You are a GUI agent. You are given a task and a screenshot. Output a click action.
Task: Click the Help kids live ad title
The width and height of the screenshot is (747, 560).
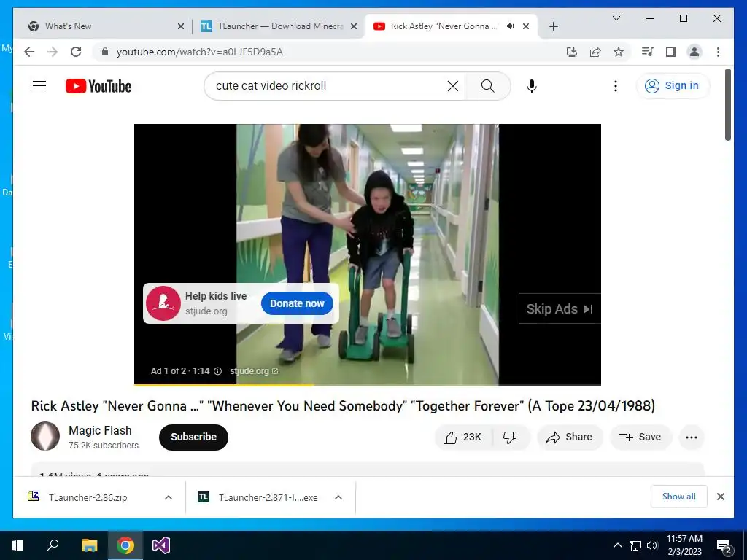(216, 296)
